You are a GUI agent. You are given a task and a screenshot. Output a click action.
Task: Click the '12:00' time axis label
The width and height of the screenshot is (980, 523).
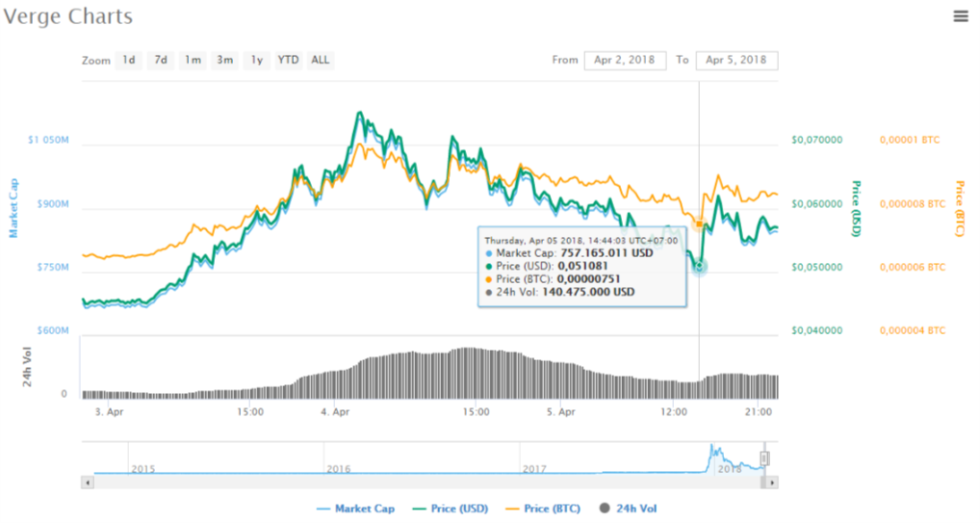673,412
